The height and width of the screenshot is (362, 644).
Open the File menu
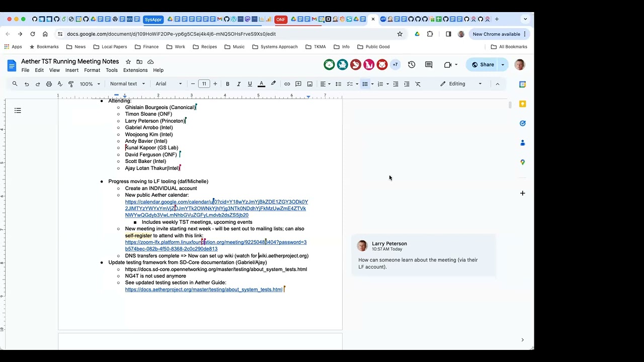(25, 70)
